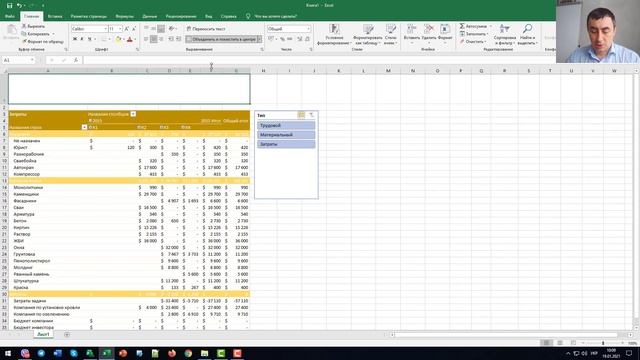The width and height of the screenshot is (640, 360).
Task: Click the AutoSum (Автосумма) button
Action: [x=473, y=26]
